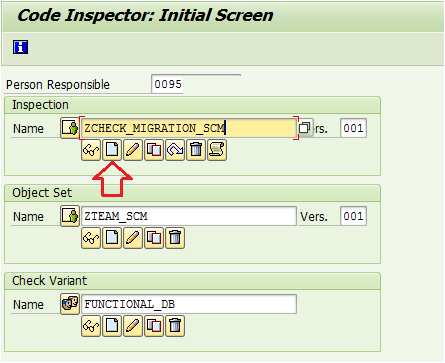This screenshot has width=445, height=363.
Task: Focus the Object Set name field ZTEAM_SCM
Action: point(189,216)
